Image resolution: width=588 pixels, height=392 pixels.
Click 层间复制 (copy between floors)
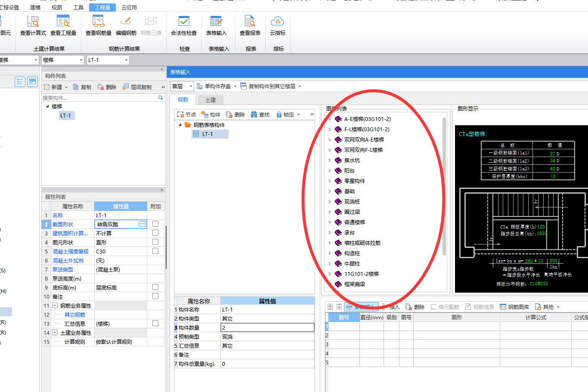click(137, 87)
